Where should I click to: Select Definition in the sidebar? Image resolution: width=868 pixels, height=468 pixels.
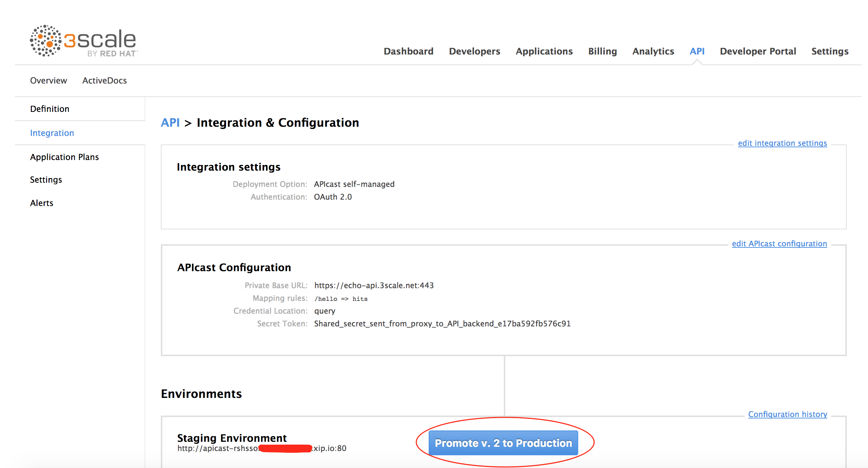tap(50, 109)
